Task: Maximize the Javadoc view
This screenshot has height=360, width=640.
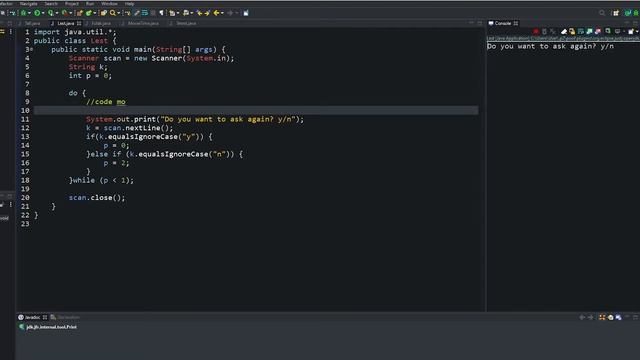Action: [635, 317]
